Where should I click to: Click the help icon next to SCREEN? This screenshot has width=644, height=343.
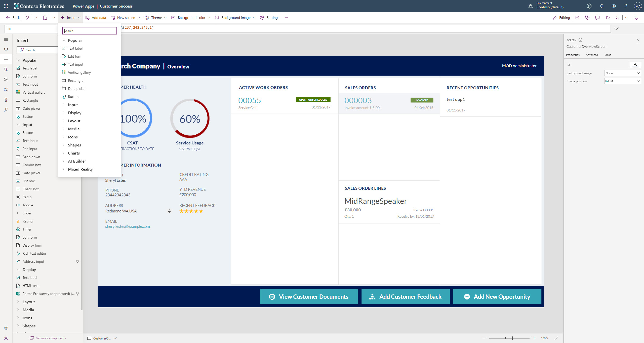pyautogui.click(x=580, y=40)
